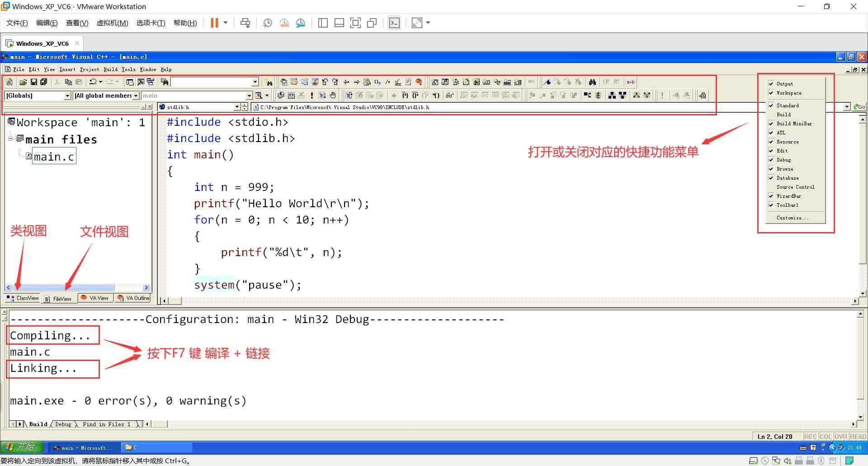Click the VMware take snapshot clock icon
The width and height of the screenshot is (868, 466).
[268, 23]
